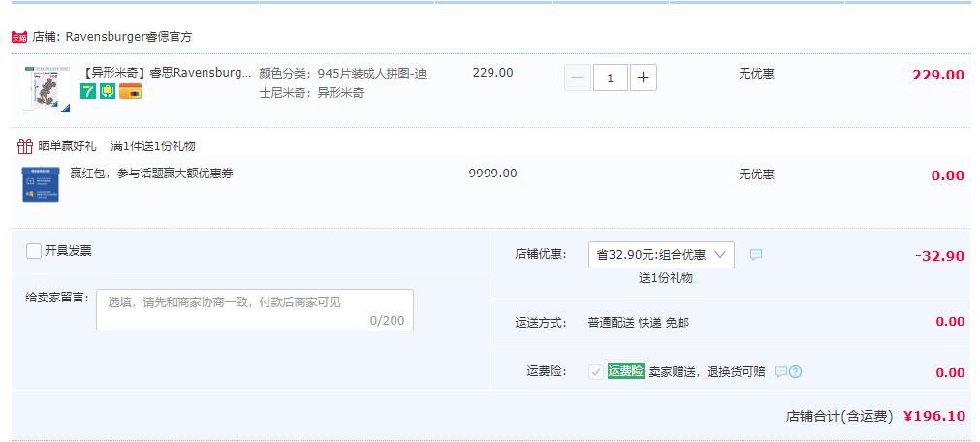Toggle the 运费险 shipping insurance checkbox
Screen dimensions: 980x442
coord(595,372)
